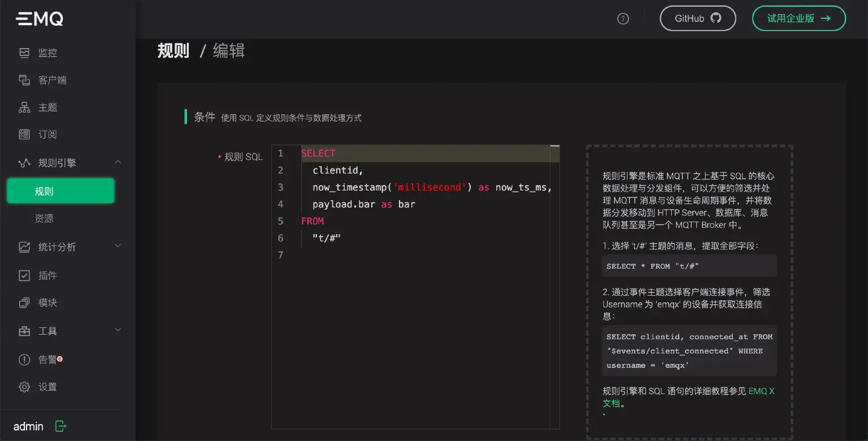868x441 pixels.
Task: Click the GitHub button
Action: coord(698,18)
